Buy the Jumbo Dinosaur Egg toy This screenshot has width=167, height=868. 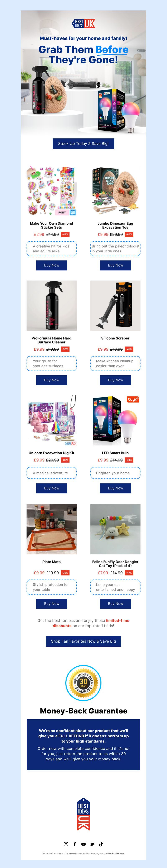pos(115,265)
